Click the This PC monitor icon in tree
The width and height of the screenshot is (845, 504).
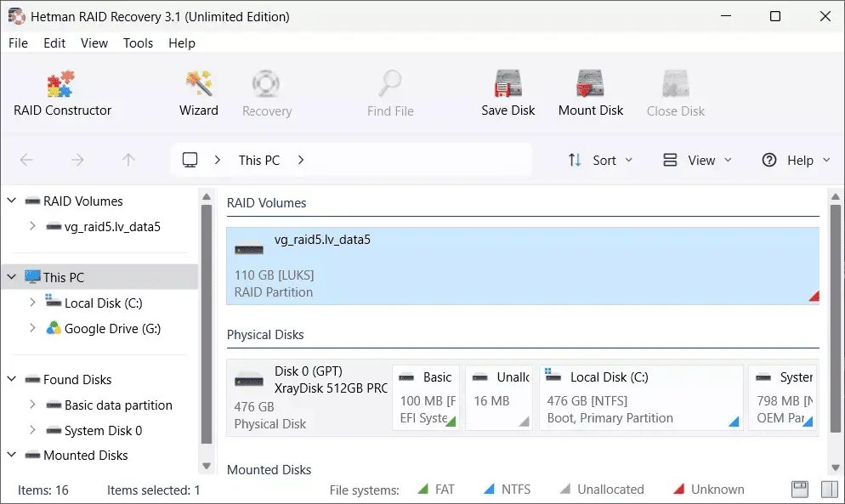coord(32,276)
